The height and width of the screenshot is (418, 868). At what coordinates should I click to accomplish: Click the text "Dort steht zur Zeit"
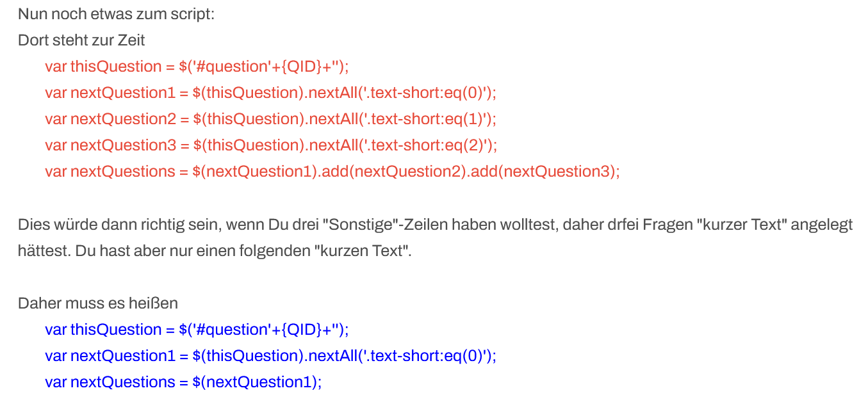point(81,40)
